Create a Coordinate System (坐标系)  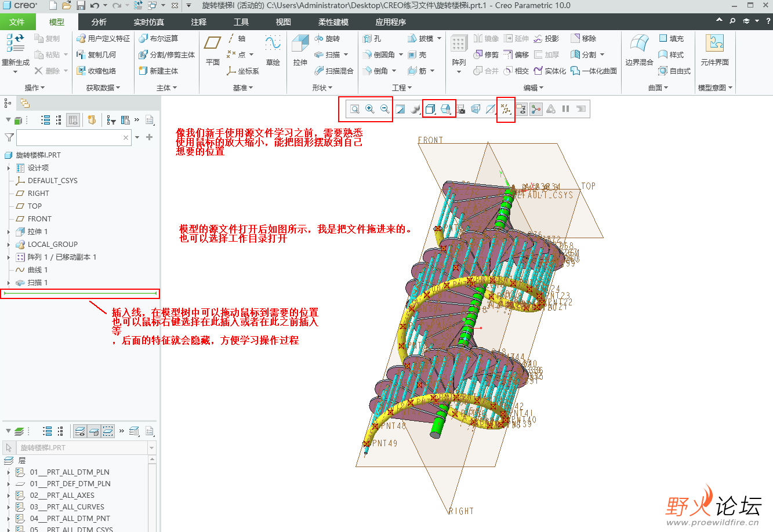pos(243,71)
